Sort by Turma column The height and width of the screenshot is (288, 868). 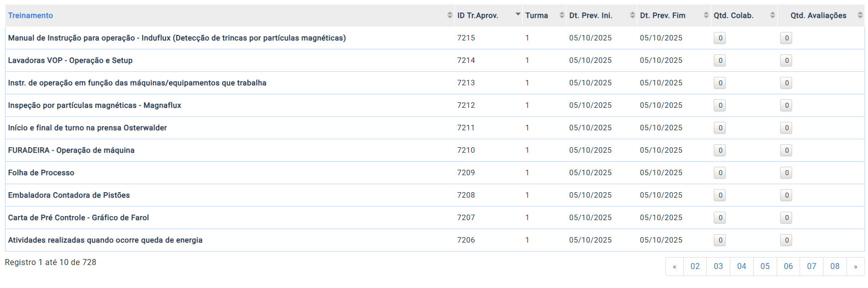pos(537,15)
